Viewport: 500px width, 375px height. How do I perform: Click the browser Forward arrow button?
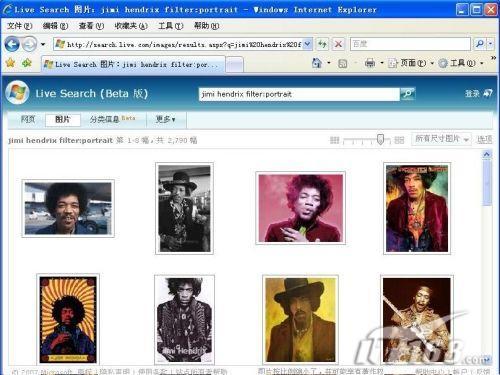[x=29, y=44]
